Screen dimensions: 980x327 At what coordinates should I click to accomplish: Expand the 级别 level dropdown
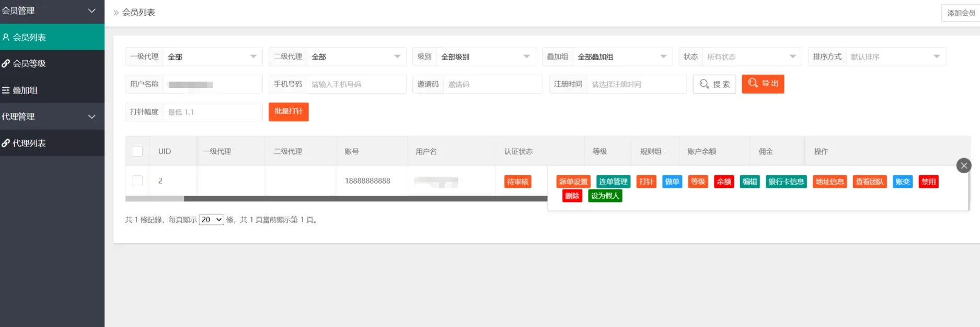click(485, 57)
